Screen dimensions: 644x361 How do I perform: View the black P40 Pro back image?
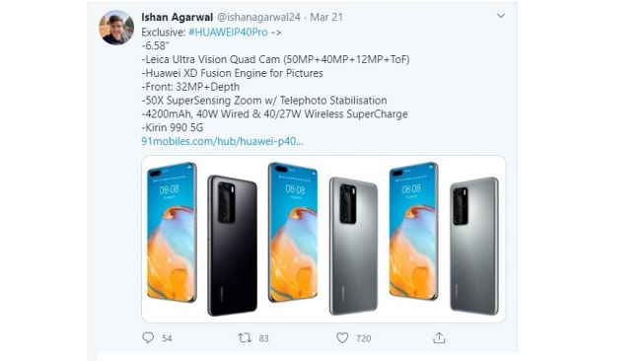(233, 246)
